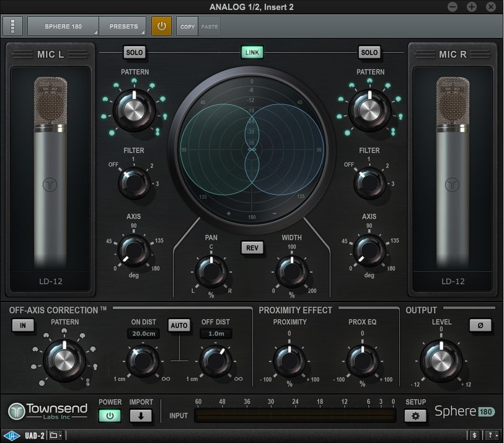Click the OFF DIST 1.0m value field
Image resolution: width=504 pixels, height=443 pixels.
[216, 334]
